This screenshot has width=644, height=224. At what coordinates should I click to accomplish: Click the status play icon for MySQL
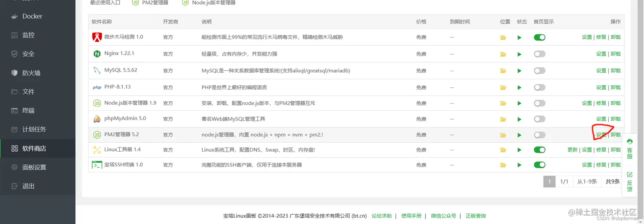(x=519, y=71)
